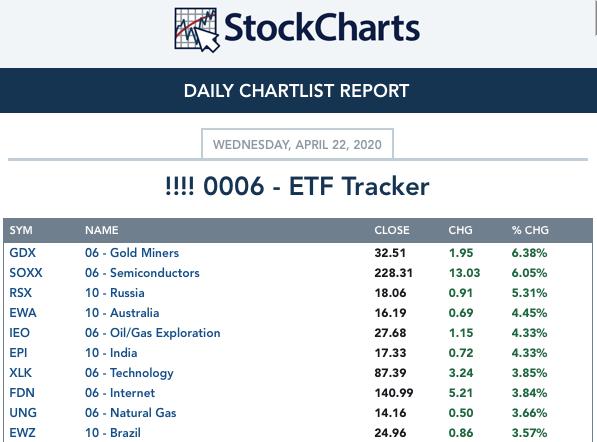This screenshot has height=442, width=597.
Task: Click the % CHG column header
Action: (530, 230)
